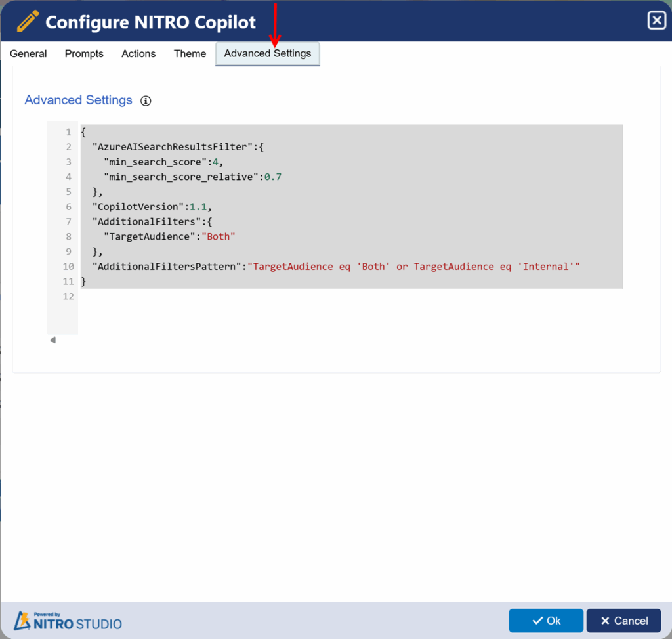This screenshot has width=672, height=639.
Task: Click the "min_search_score" key on line 3
Action: (x=156, y=162)
